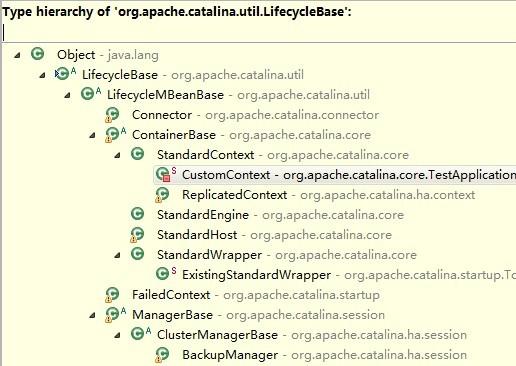Collapse the ManagerBase node arrow

[92, 315]
